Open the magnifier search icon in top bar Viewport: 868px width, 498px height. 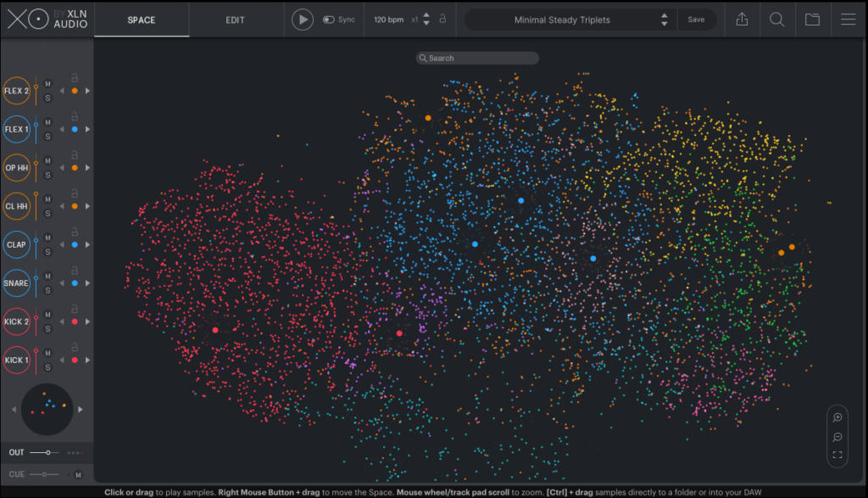coord(776,20)
